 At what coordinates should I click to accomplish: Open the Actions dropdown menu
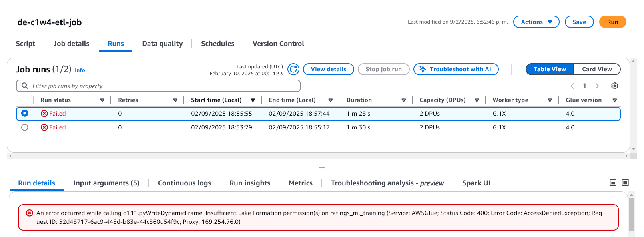[x=536, y=22]
